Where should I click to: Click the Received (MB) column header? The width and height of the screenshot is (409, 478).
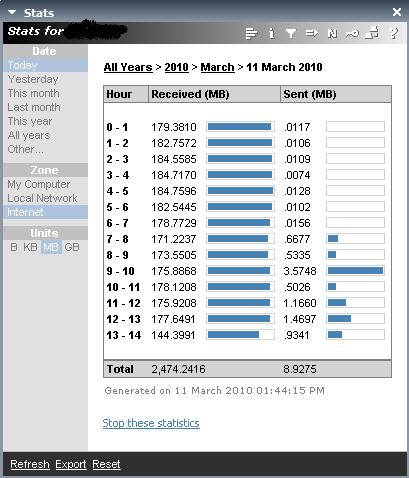[214, 94]
